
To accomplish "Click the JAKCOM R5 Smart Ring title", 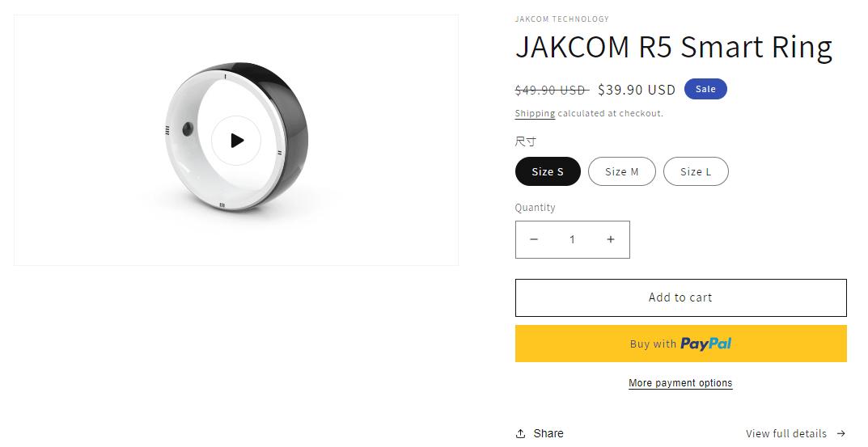I will [673, 48].
